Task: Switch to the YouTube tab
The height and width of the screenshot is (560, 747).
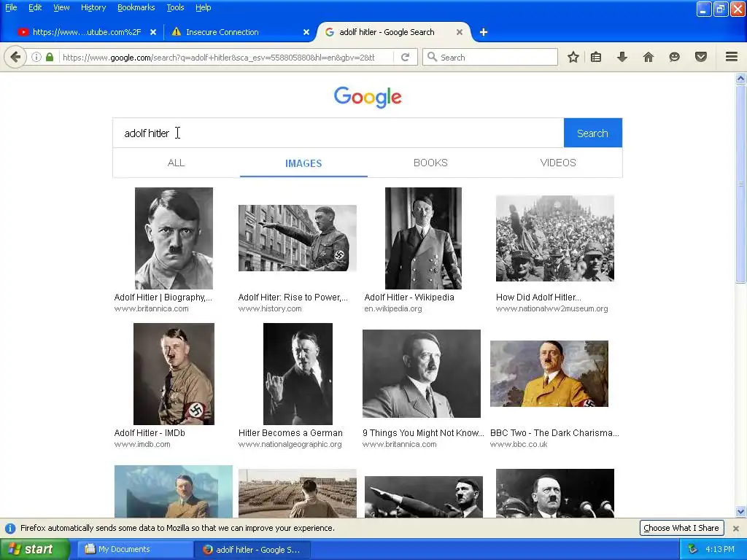Action: pyautogui.click(x=86, y=32)
